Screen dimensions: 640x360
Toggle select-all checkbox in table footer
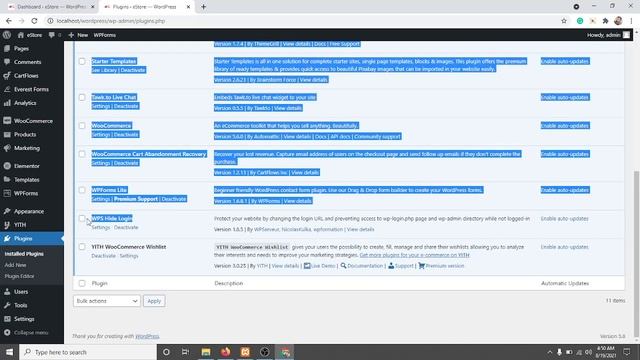pyautogui.click(x=82, y=283)
